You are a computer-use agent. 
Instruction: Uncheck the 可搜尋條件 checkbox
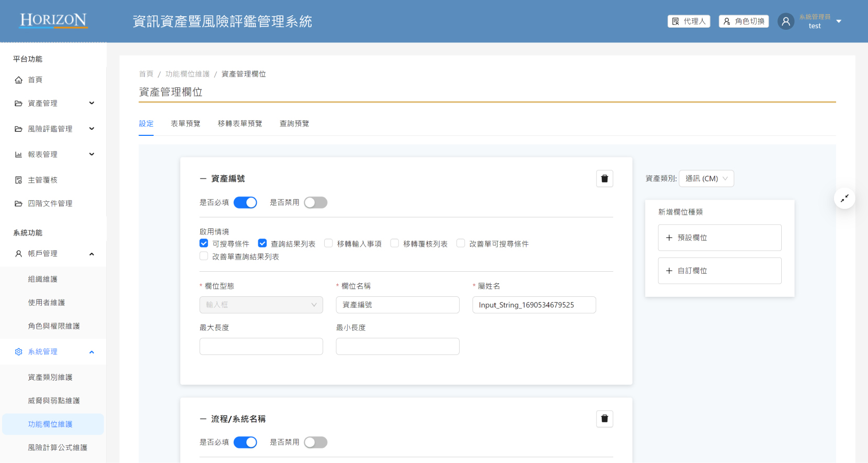(x=204, y=244)
